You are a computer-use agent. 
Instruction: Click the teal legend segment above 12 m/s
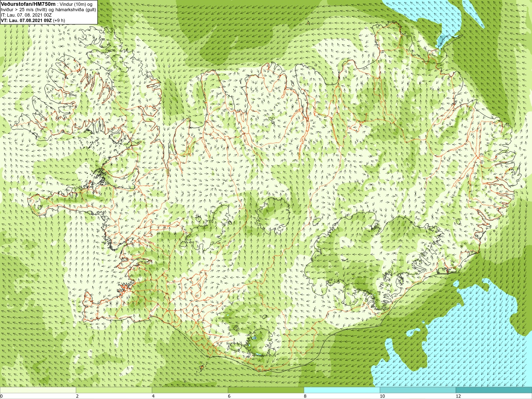coord(494,390)
